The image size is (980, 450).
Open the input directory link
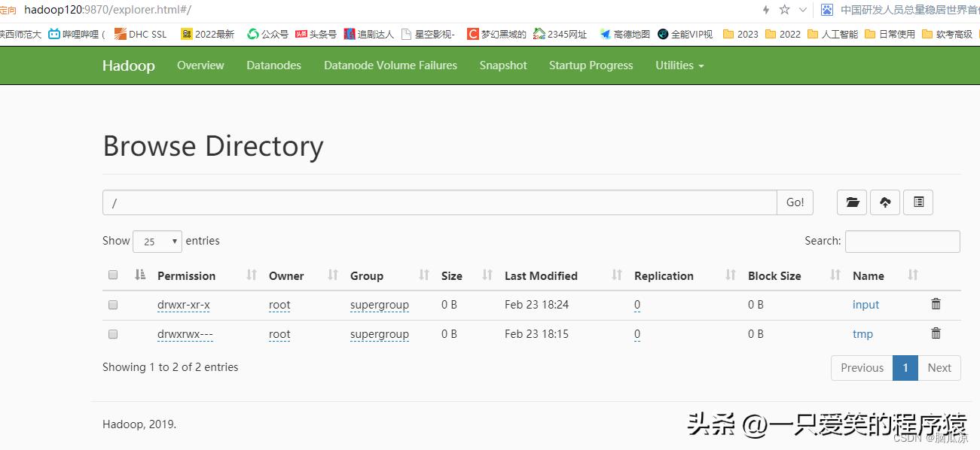[x=865, y=304]
